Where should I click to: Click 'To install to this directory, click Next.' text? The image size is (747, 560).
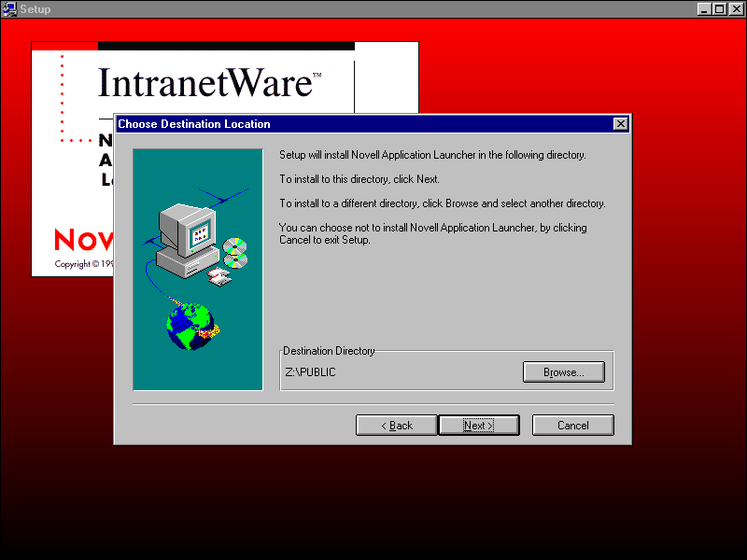(x=359, y=179)
